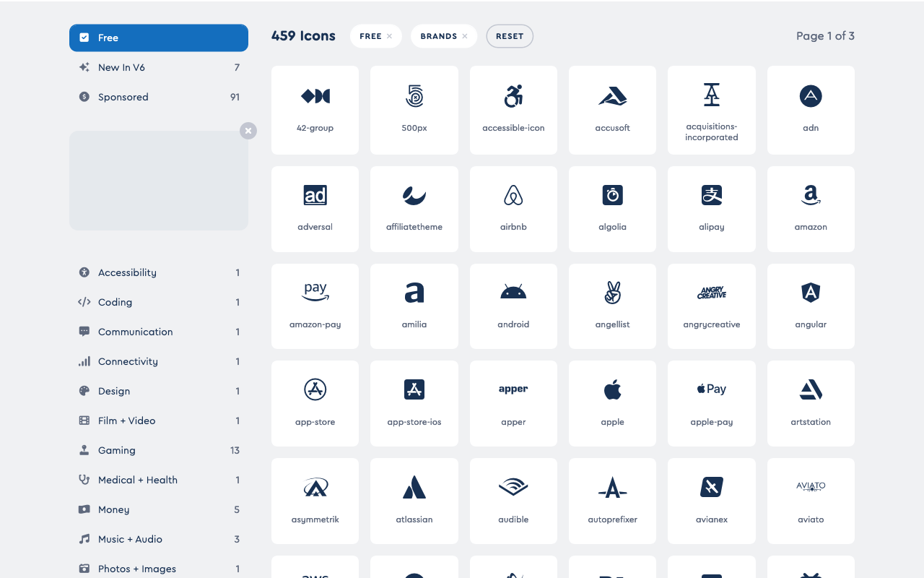924x578 pixels.
Task: Filter by New In V6
Action: 159,67
